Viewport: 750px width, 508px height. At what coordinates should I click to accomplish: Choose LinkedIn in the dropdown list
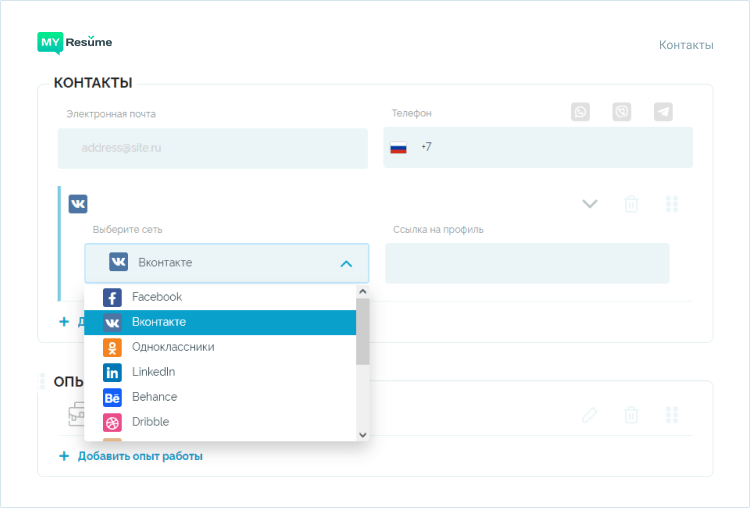[153, 372]
